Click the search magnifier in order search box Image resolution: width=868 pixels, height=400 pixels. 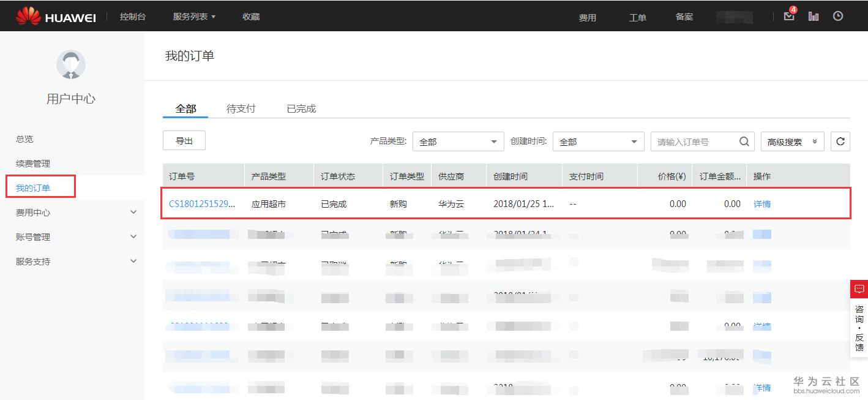(744, 141)
